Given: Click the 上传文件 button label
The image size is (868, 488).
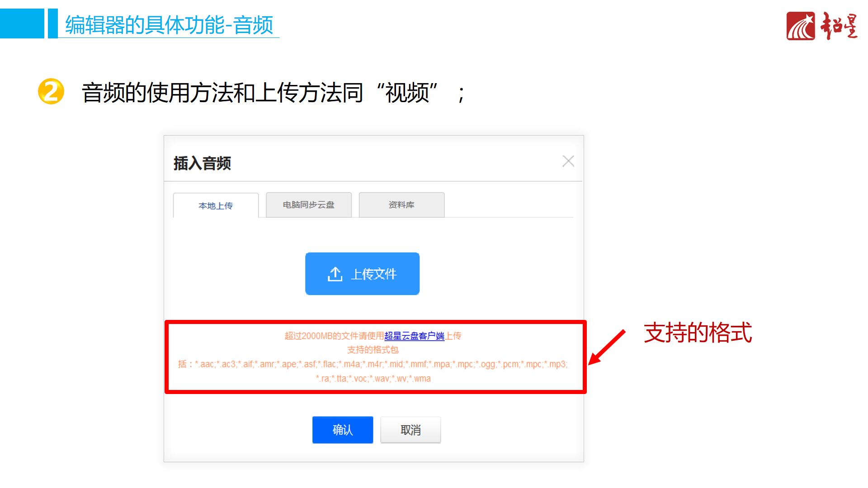Looking at the screenshot, I should click(x=373, y=274).
